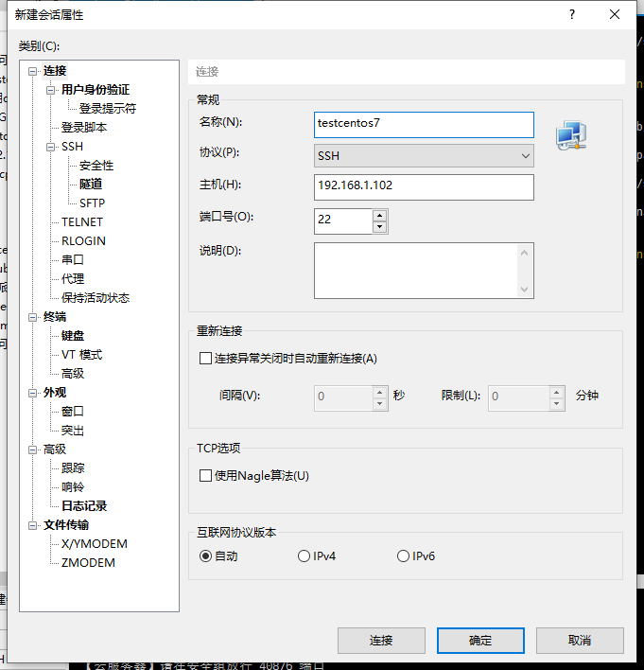
Task: Collapse the 外观 tree node
Action: click(32, 393)
